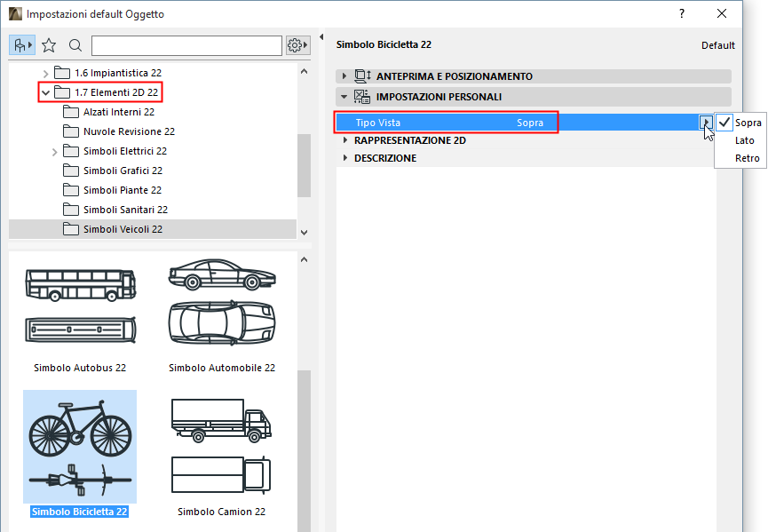Screen dimensions: 768x532
Task: Expand the Simboli Elettrici 22 subfolder
Action: pos(54,152)
